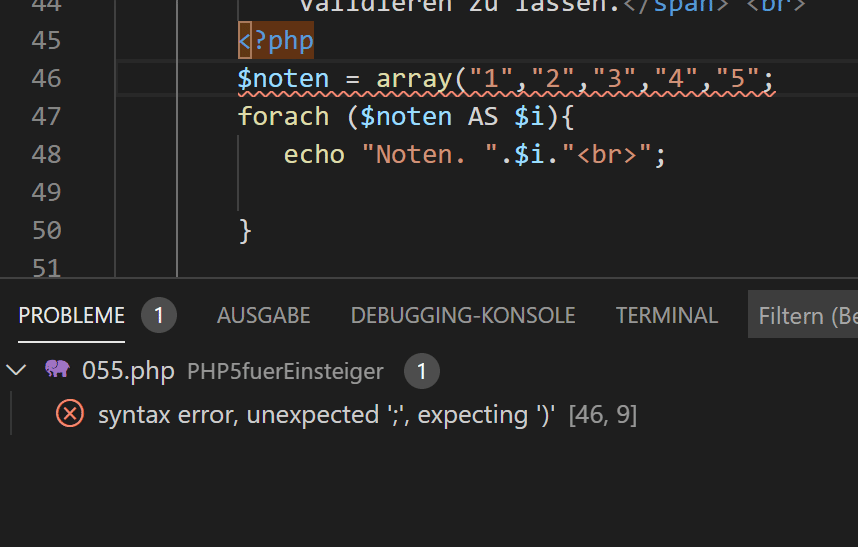
Task: Click the 055.php file entry
Action: (128, 371)
